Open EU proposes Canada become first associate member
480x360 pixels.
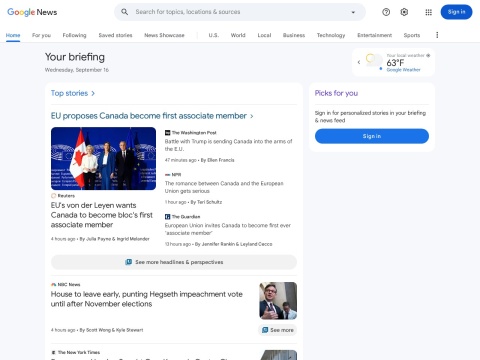click(x=149, y=116)
